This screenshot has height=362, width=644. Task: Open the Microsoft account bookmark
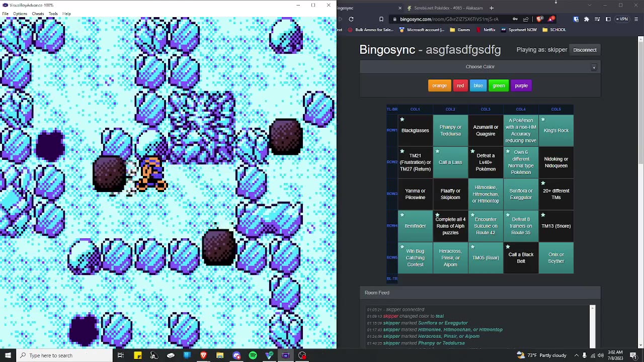click(422, 30)
